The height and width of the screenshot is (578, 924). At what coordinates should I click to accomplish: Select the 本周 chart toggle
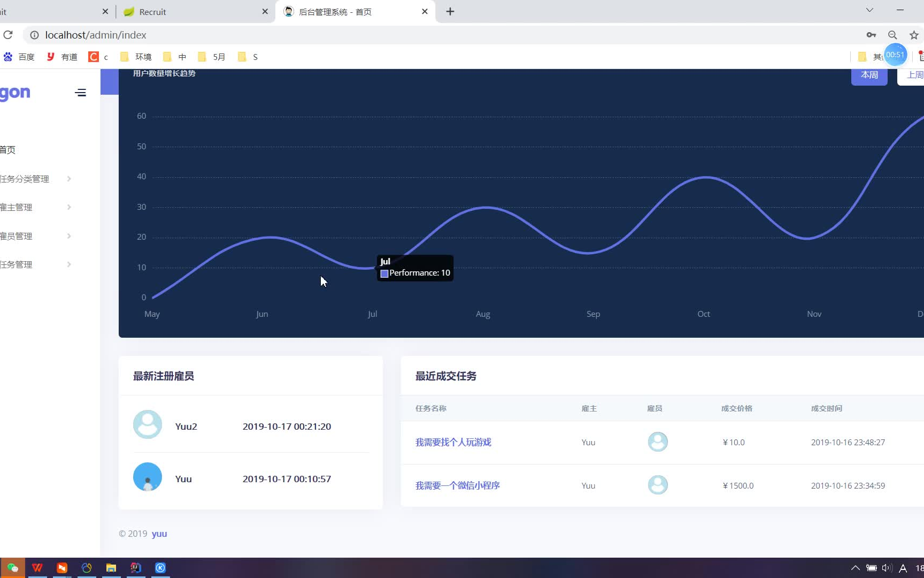click(x=869, y=75)
